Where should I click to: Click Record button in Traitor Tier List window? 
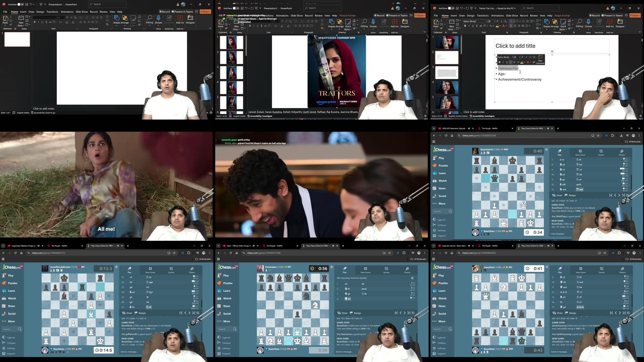click(x=595, y=15)
